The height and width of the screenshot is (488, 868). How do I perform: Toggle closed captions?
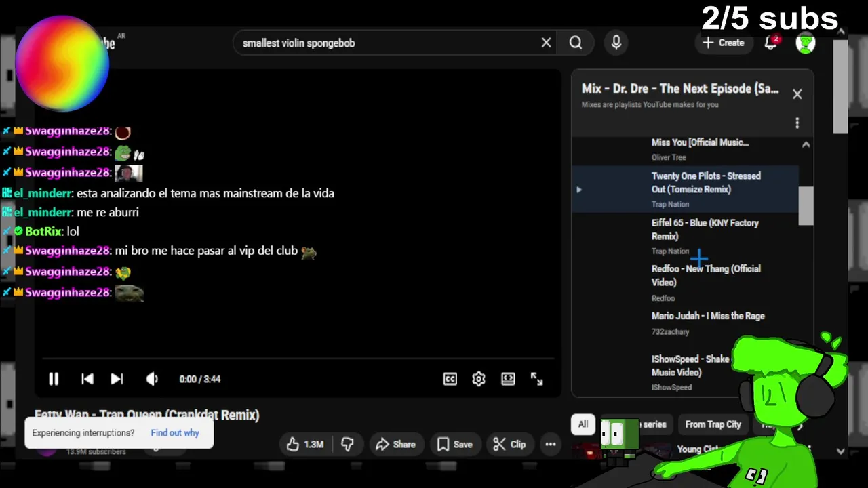(x=450, y=379)
